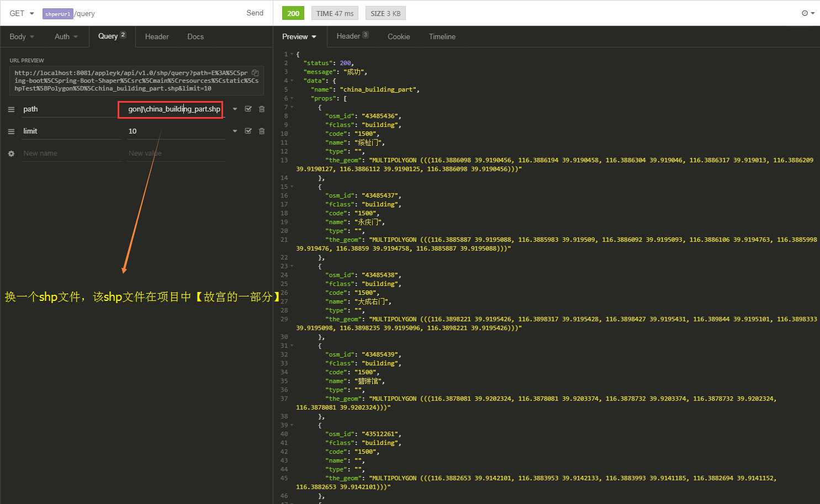Delete the limit query parameter
This screenshot has height=504, width=820.
click(x=262, y=131)
